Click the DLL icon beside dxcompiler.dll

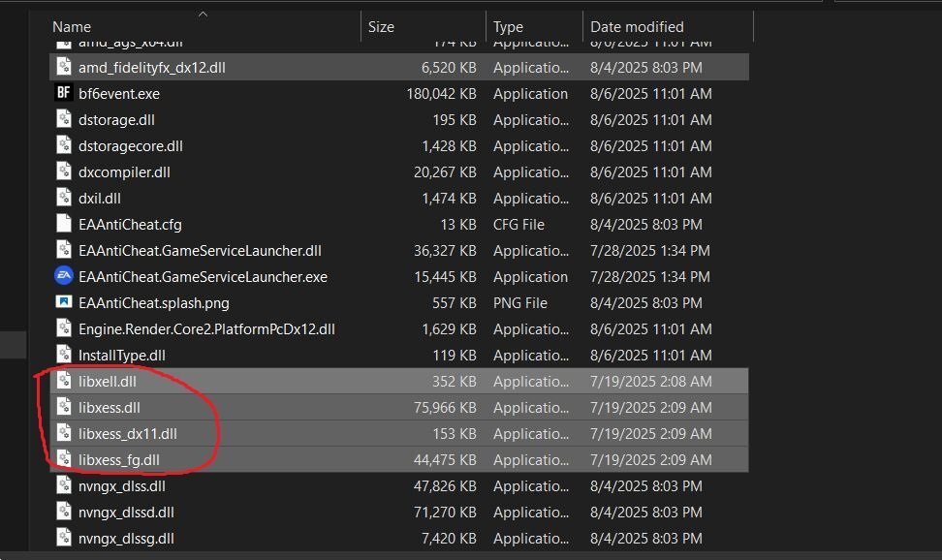pyautogui.click(x=64, y=171)
